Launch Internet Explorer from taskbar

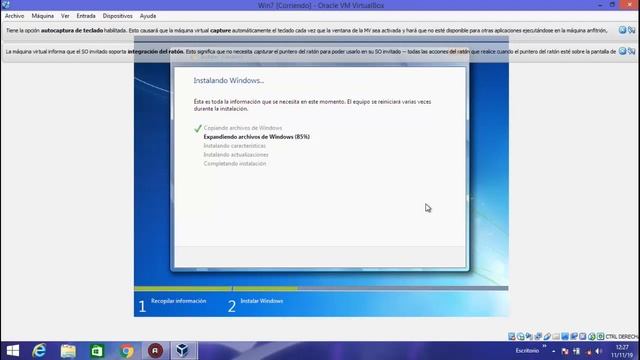(39, 351)
